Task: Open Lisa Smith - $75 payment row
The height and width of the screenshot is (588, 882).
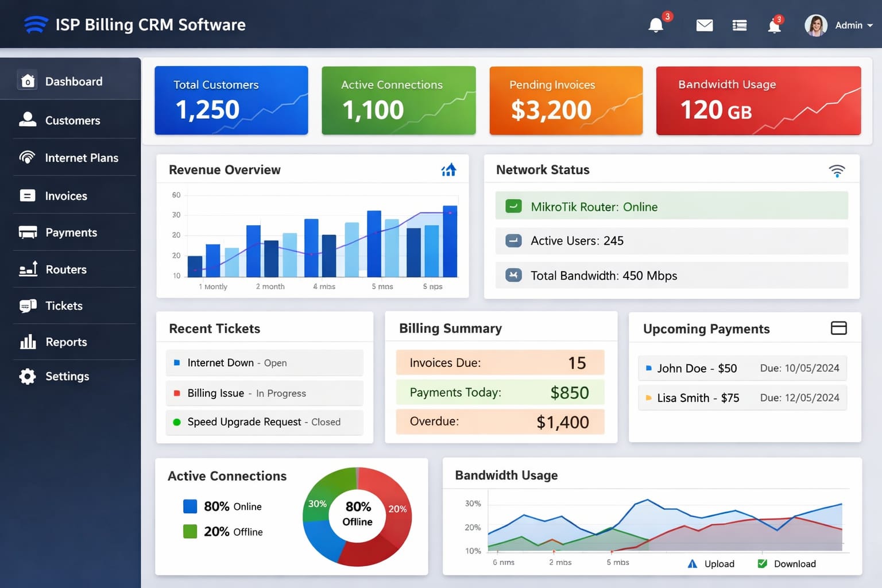Action: tap(742, 398)
